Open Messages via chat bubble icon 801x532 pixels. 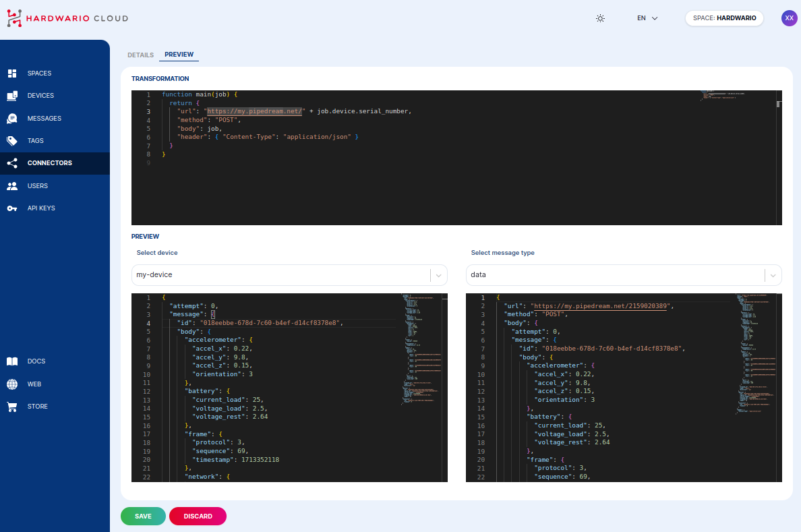pos(12,119)
